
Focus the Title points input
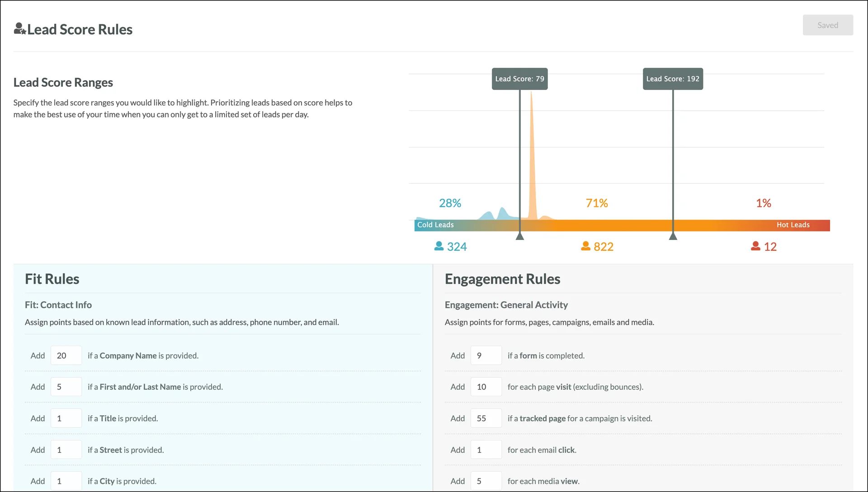pyautogui.click(x=66, y=418)
